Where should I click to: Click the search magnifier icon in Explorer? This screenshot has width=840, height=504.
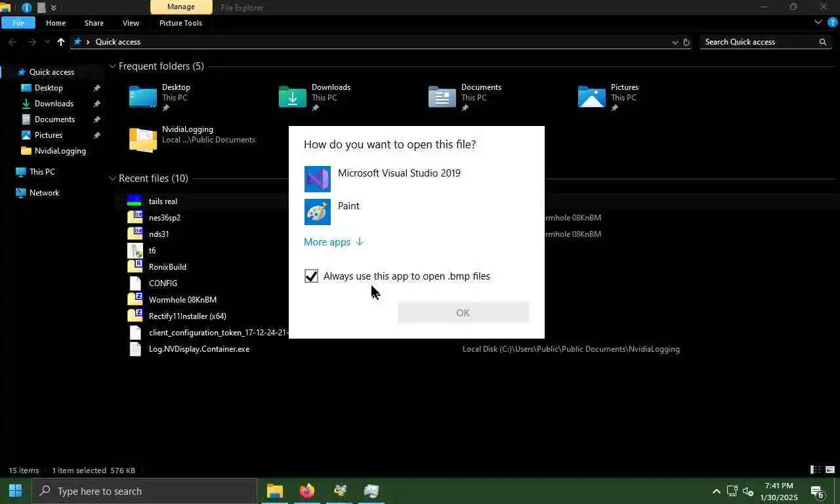tap(822, 42)
